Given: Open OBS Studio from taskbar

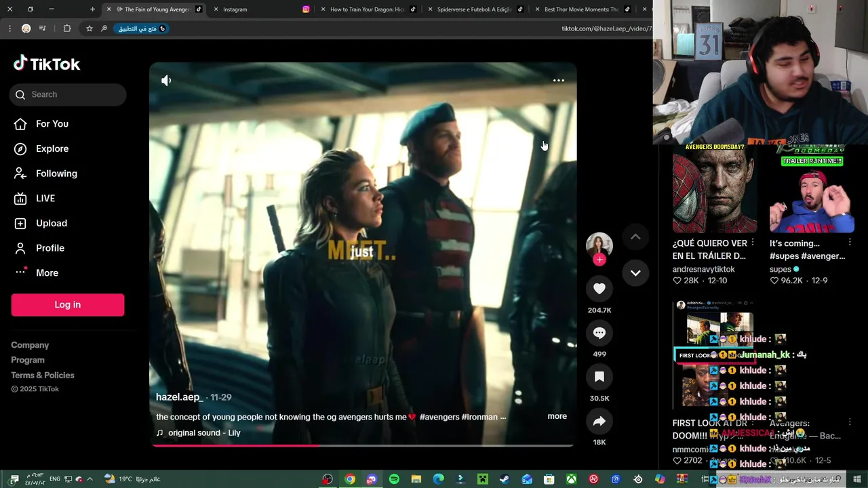Looking at the screenshot, I should tap(328, 479).
